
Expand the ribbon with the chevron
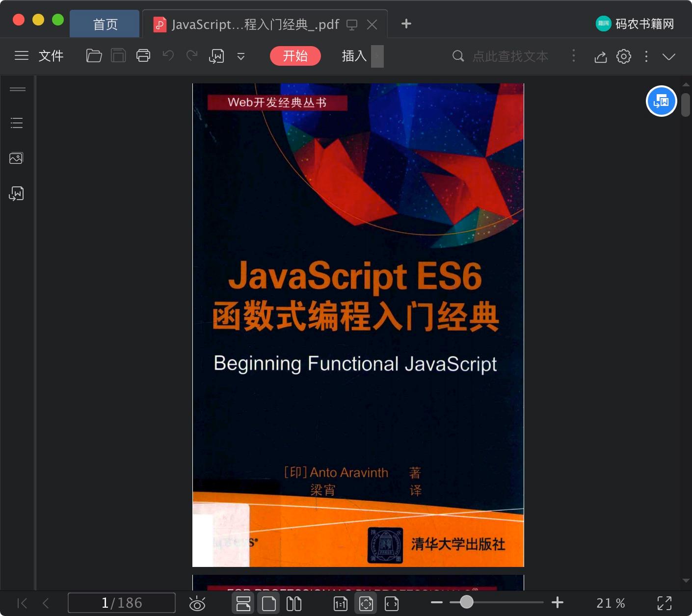(669, 56)
